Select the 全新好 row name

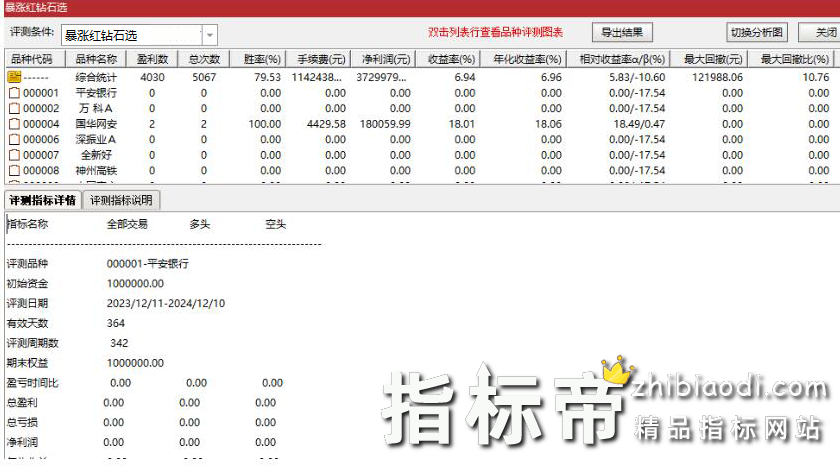coord(96,155)
